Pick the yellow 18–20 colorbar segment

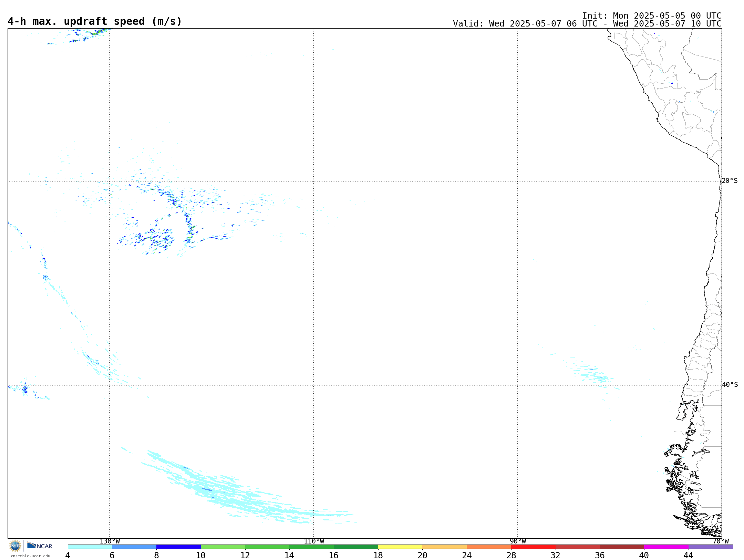coord(400,547)
